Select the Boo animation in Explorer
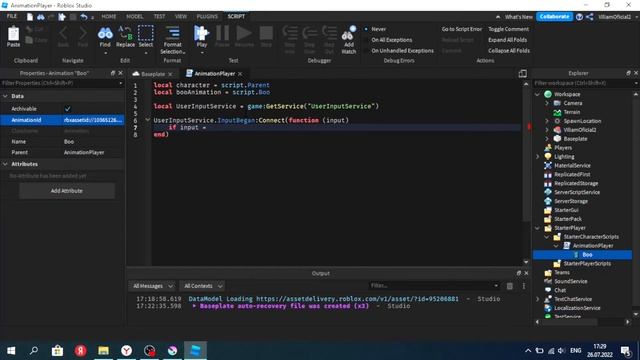 (x=587, y=255)
